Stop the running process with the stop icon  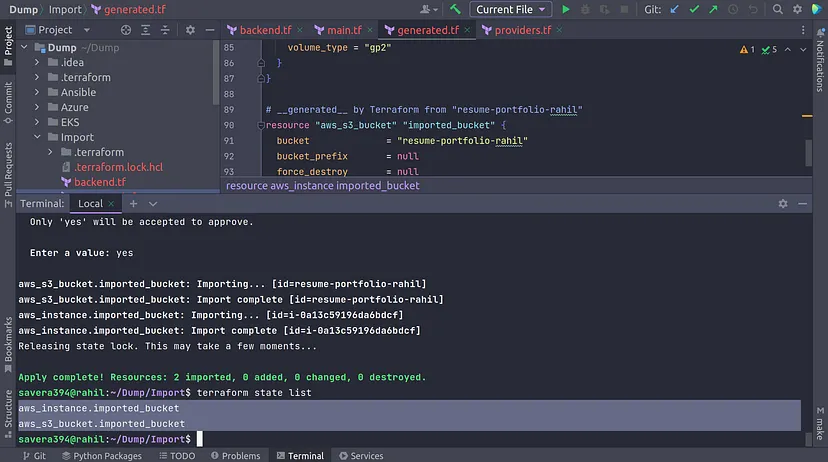(624, 10)
